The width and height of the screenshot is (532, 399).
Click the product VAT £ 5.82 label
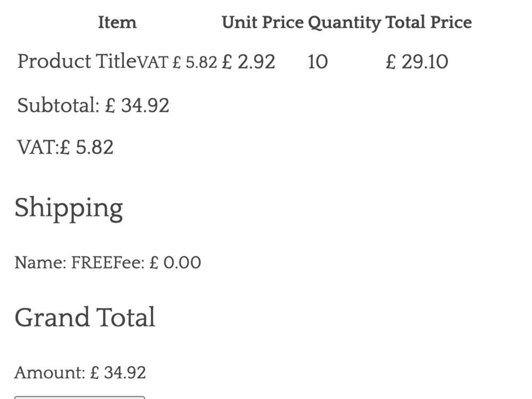[178, 63]
